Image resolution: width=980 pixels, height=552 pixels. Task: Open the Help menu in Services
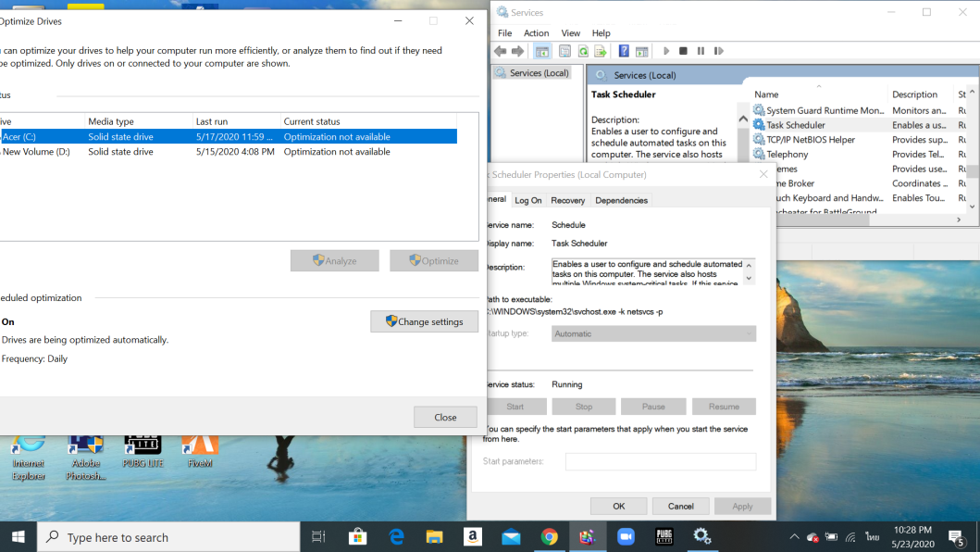click(x=602, y=33)
